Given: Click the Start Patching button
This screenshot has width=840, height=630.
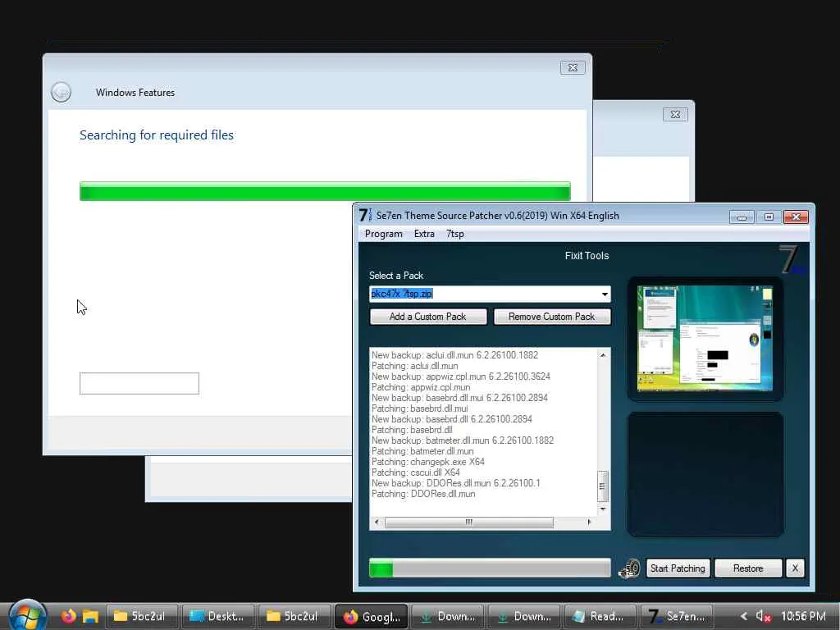Looking at the screenshot, I should [x=678, y=568].
